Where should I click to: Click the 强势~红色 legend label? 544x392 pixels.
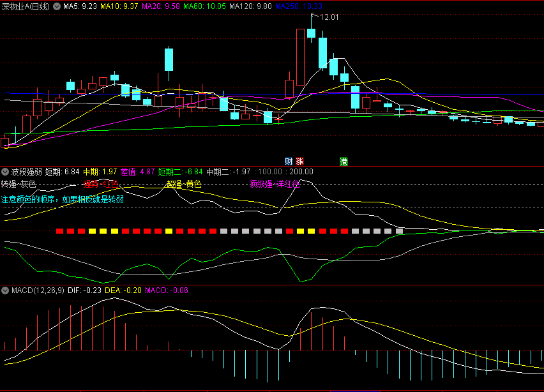(101, 184)
